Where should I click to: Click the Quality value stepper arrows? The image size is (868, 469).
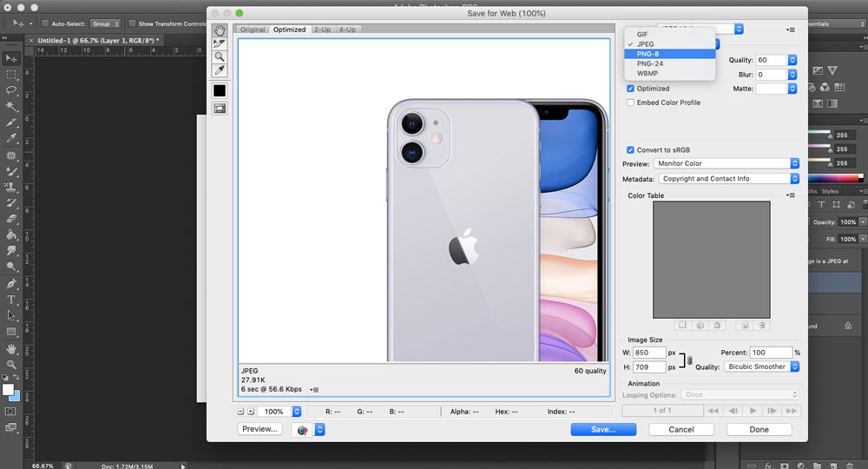(792, 60)
